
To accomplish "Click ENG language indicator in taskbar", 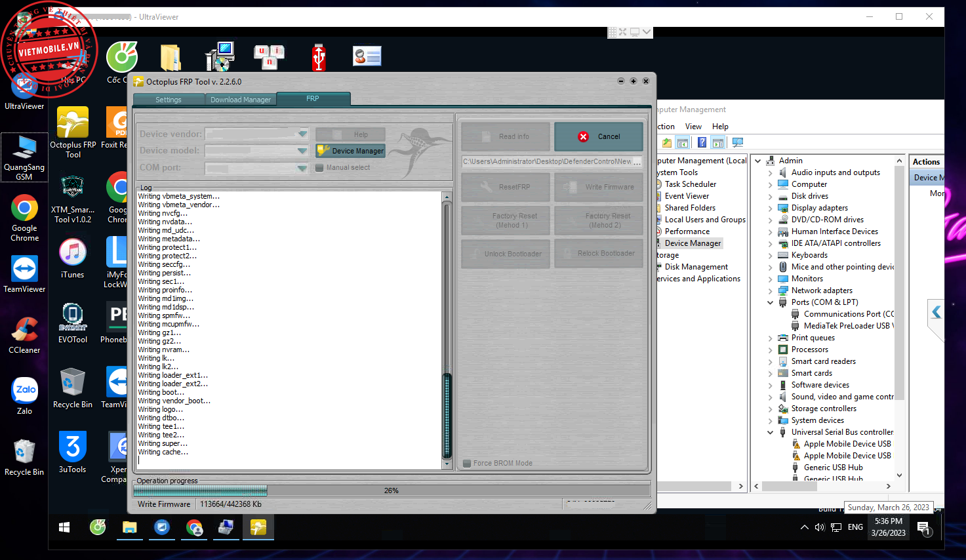I will click(855, 527).
